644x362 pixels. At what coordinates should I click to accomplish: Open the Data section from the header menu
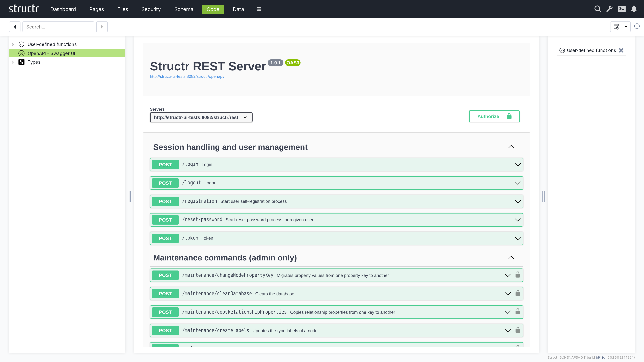click(x=238, y=9)
